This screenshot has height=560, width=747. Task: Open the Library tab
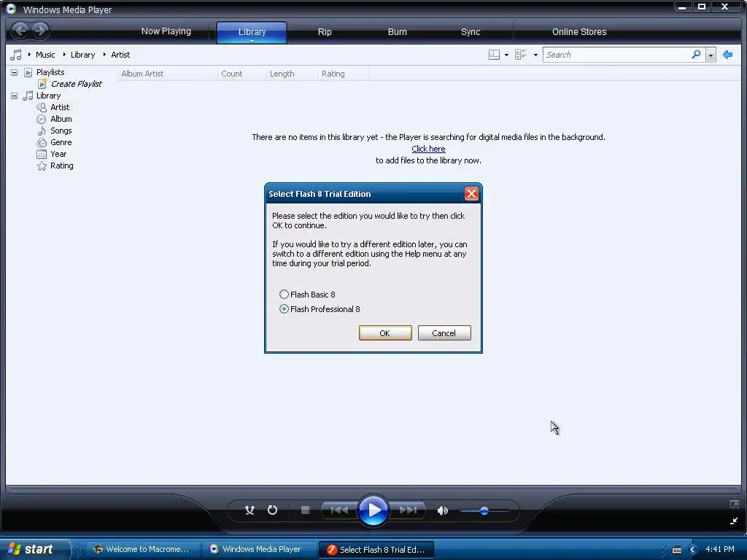coord(252,32)
